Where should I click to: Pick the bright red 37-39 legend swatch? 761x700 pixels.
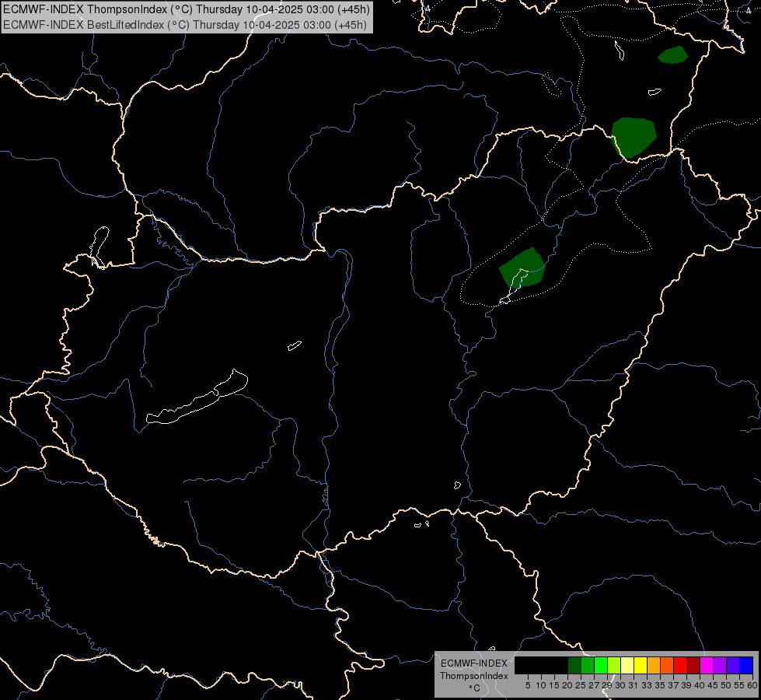point(680,666)
